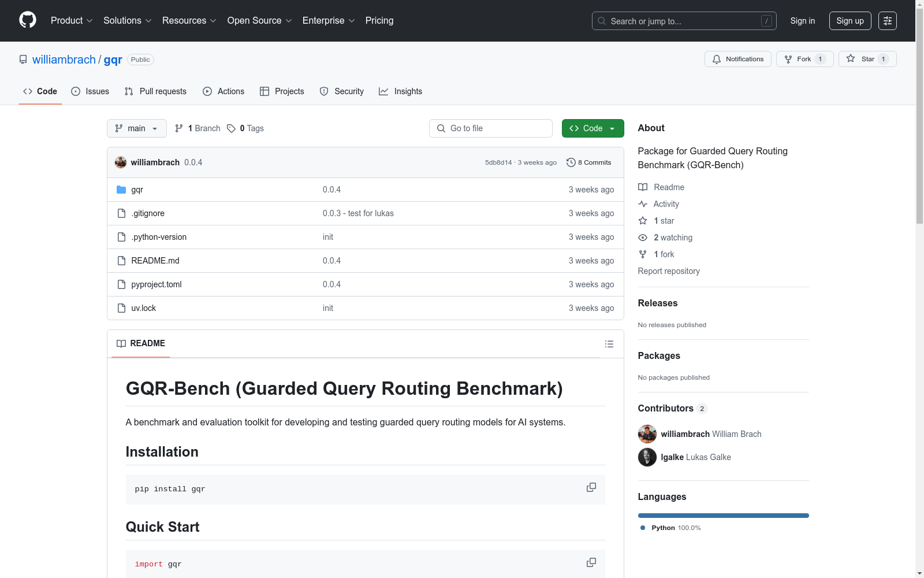The height and width of the screenshot is (578, 924).
Task: Open the Actions tab
Action: pos(224,91)
